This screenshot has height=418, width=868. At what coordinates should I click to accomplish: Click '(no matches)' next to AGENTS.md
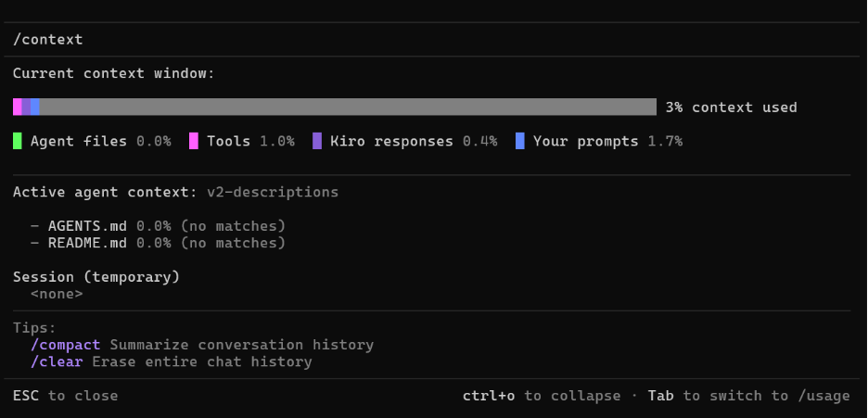tap(233, 226)
